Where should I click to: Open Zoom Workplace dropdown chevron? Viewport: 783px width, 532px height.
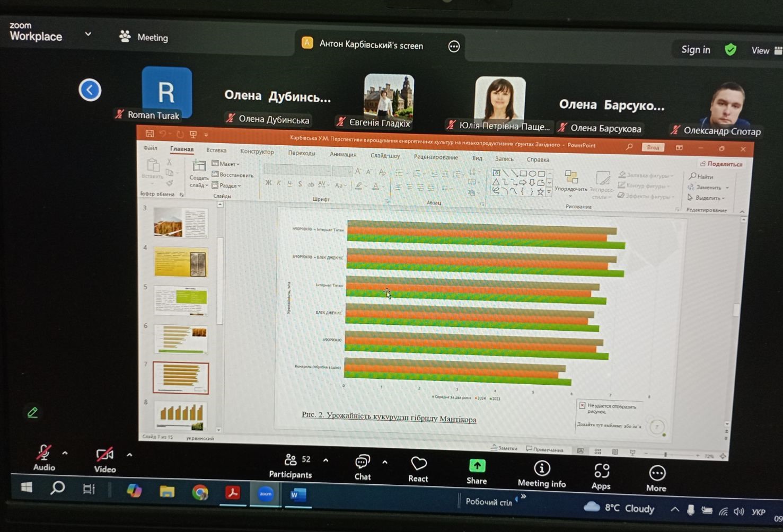pos(88,34)
